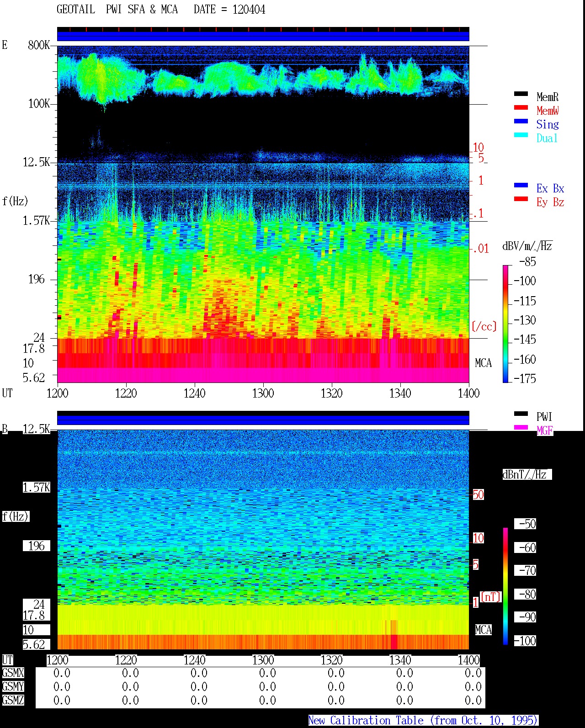Click the blue Sing legend swatch

521,122
